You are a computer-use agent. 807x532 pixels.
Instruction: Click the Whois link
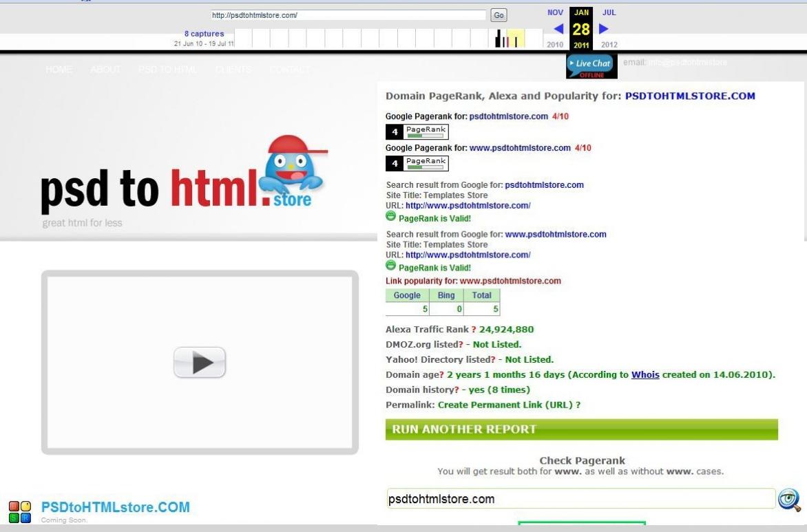pos(645,374)
